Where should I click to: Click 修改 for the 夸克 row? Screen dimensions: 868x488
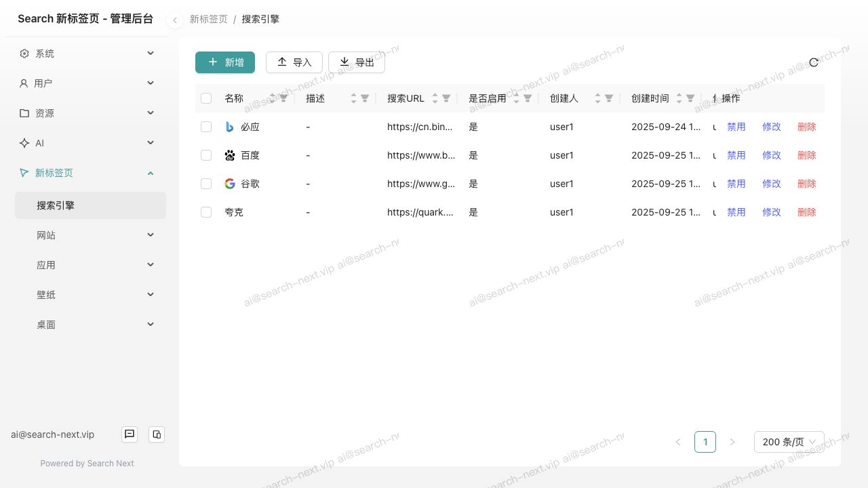coord(772,212)
